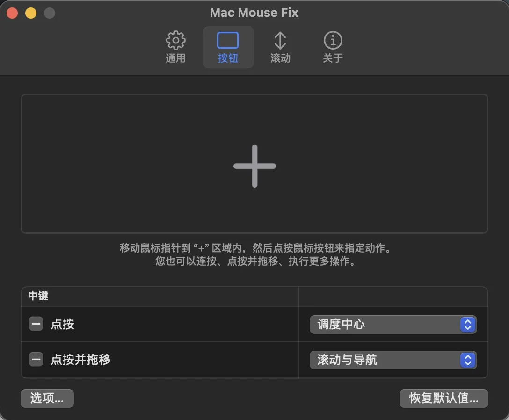509x420 pixels.
Task: Select the rectangle icon for 按钮 tab
Action: [228, 41]
